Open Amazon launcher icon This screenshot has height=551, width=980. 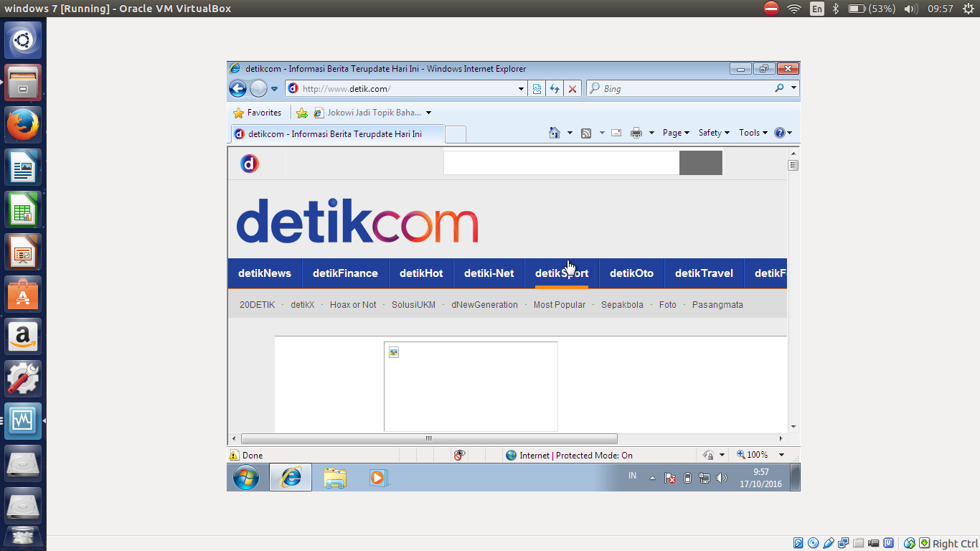tap(23, 336)
